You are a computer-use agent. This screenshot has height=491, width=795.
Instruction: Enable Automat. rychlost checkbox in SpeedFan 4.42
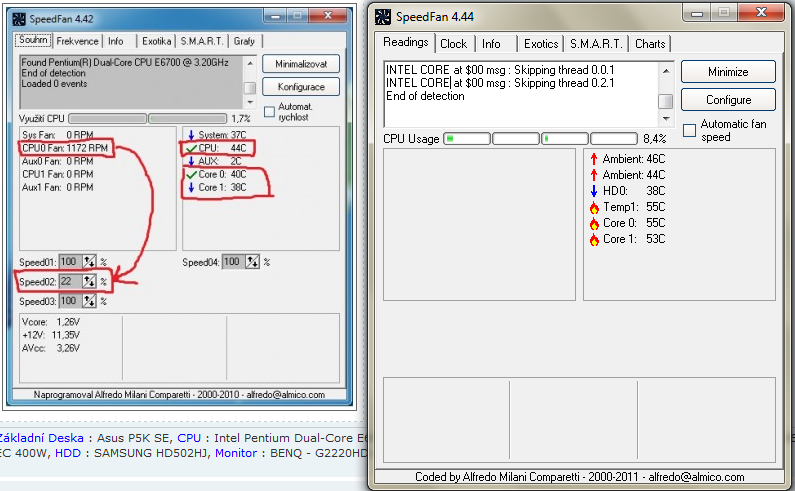coord(269,112)
